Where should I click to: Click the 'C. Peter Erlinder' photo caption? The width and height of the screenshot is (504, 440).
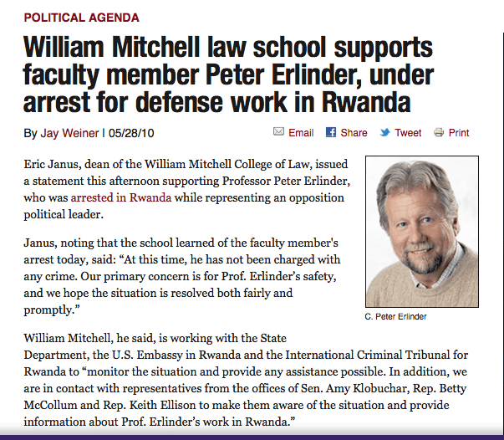click(395, 317)
